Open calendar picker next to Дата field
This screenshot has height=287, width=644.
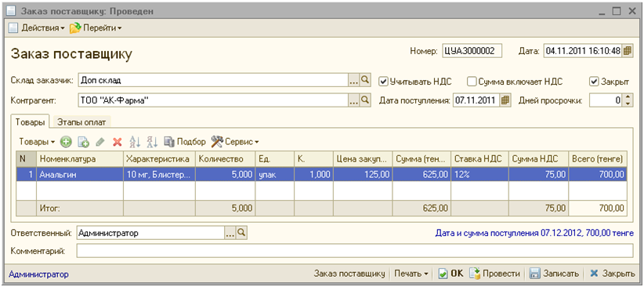627,51
